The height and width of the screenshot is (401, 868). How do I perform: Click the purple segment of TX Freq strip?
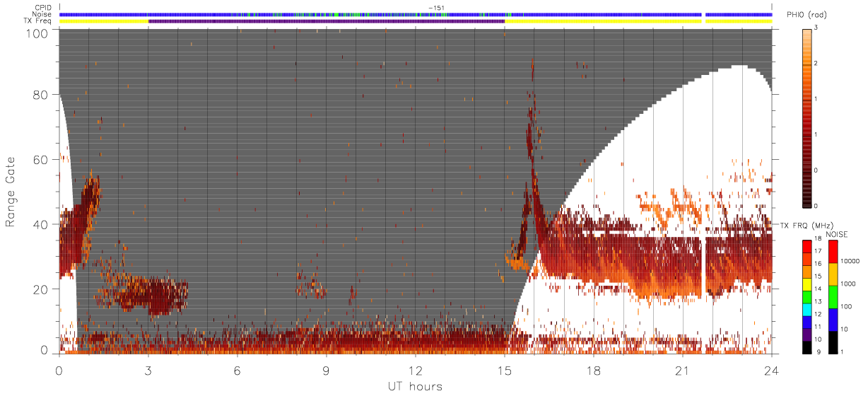(x=326, y=21)
